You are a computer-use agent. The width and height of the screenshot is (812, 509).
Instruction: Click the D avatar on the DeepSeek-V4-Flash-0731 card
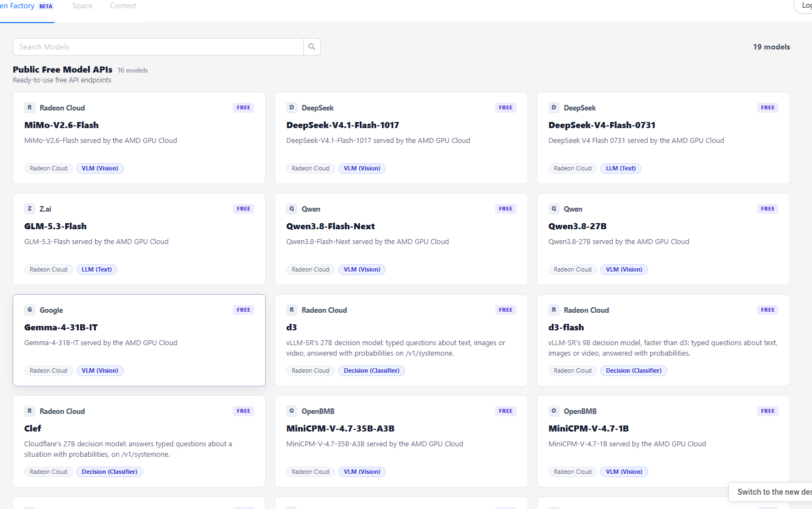554,108
